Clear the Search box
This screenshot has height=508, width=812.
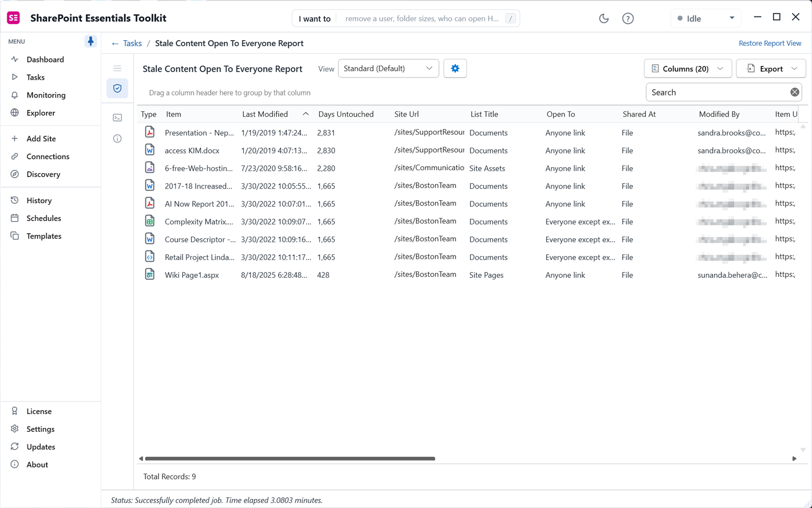click(x=794, y=92)
